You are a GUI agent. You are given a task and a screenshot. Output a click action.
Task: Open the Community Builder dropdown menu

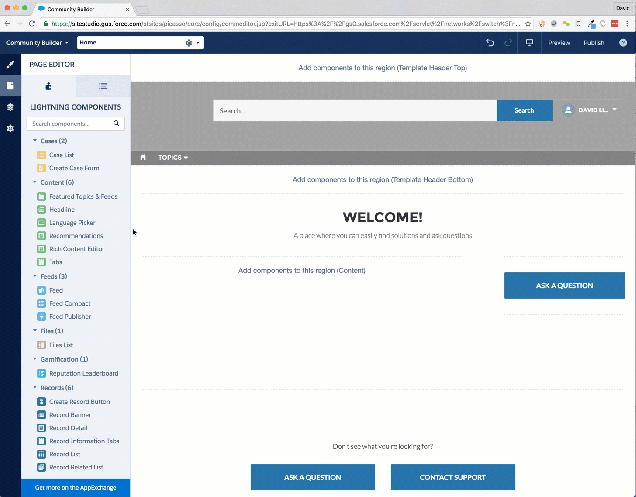point(36,43)
